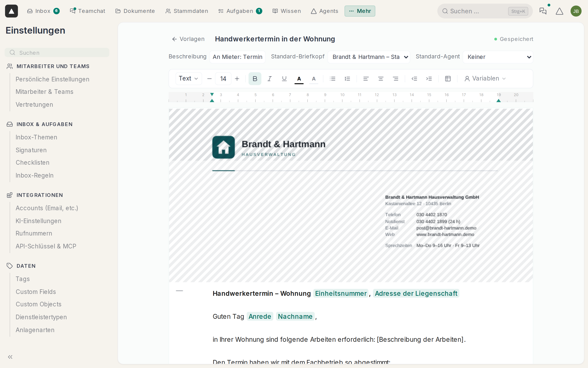Image resolution: width=588 pixels, height=368 pixels.
Task: Open Custom Fields settings
Action: coord(36,292)
